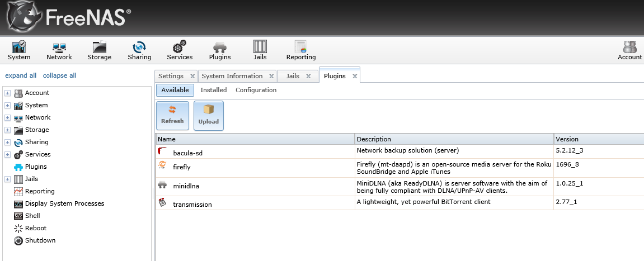The height and width of the screenshot is (261, 644).
Task: Expand the Services tree node
Action: (x=7, y=155)
